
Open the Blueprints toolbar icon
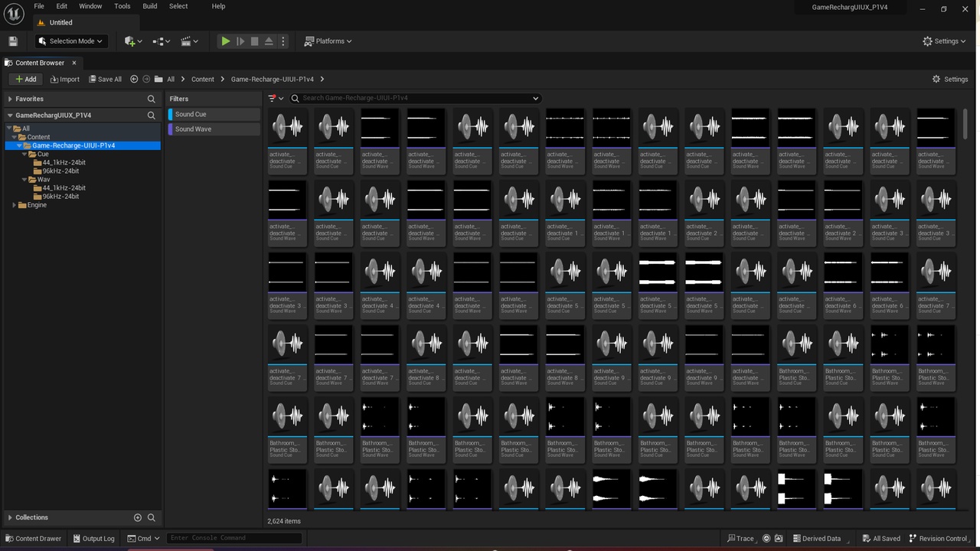[162, 41]
